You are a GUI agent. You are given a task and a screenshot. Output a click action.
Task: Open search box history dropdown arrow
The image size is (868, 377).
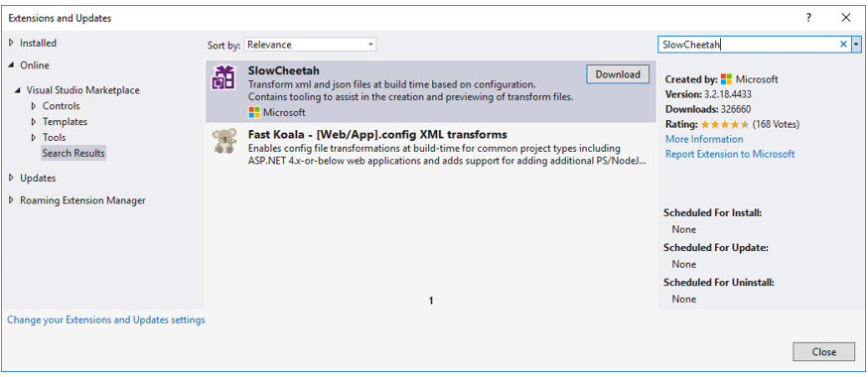[857, 45]
